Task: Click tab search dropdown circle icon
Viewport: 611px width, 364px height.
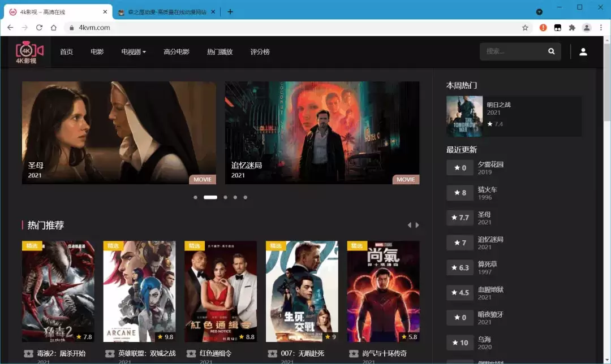Action: [539, 12]
